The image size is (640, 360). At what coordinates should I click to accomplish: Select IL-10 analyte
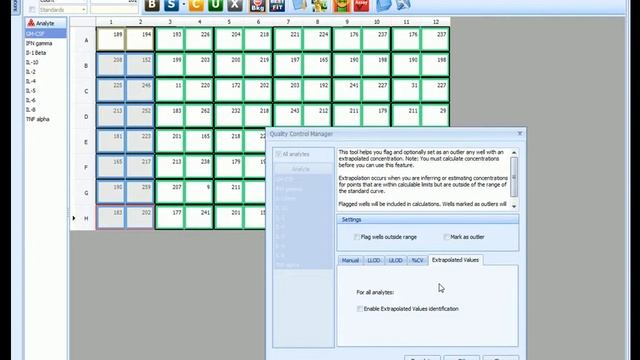click(46, 62)
